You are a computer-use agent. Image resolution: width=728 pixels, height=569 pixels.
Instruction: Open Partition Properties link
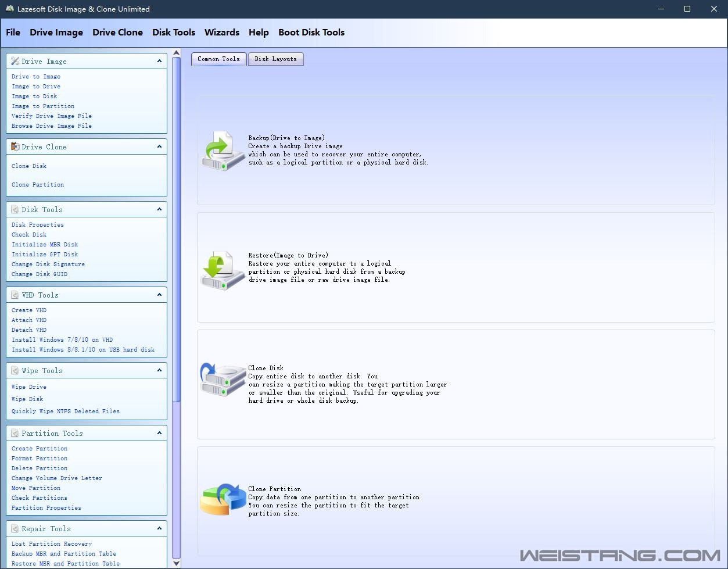pyautogui.click(x=46, y=508)
